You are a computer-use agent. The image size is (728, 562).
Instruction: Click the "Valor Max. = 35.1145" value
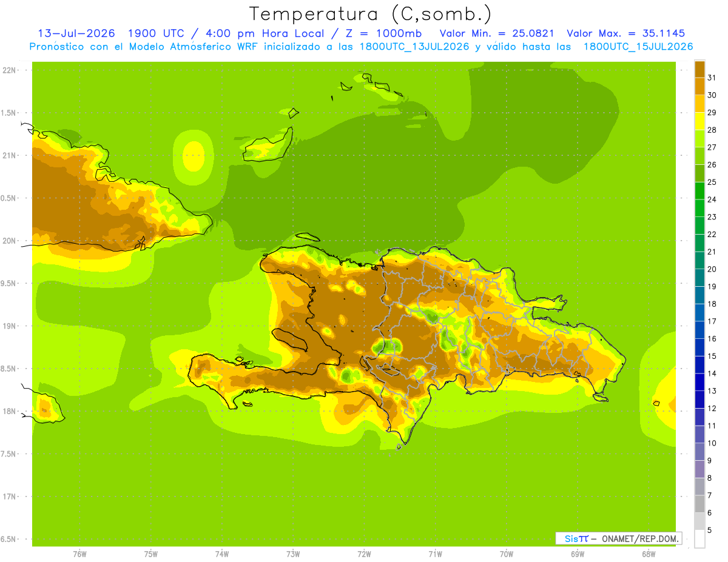(x=626, y=33)
